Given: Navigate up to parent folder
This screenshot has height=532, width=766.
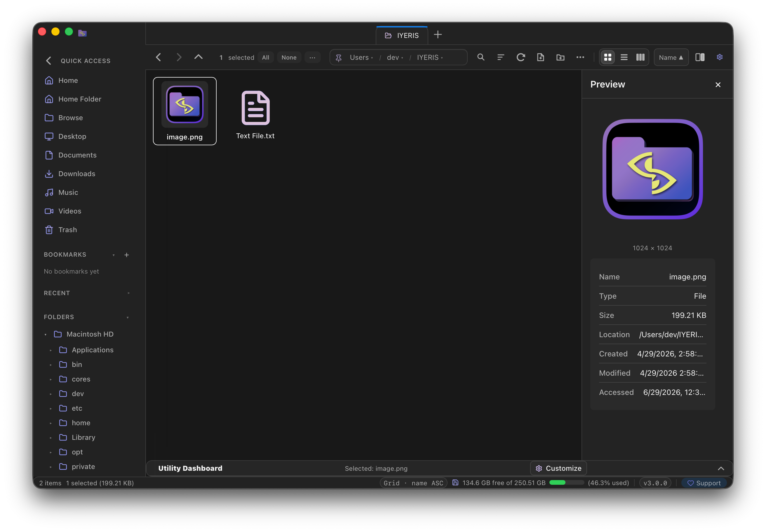Looking at the screenshot, I should (x=199, y=57).
